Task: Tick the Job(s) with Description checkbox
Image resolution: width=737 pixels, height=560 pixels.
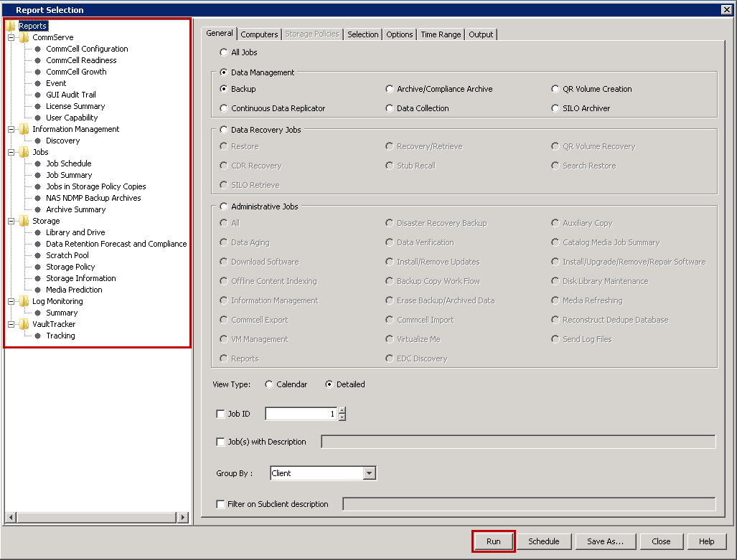Action: (220, 442)
